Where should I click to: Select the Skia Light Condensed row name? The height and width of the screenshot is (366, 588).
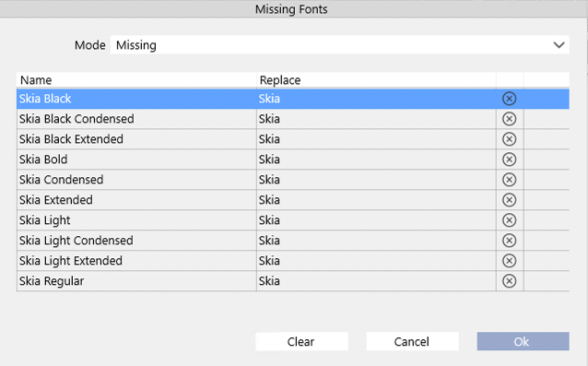(76, 241)
